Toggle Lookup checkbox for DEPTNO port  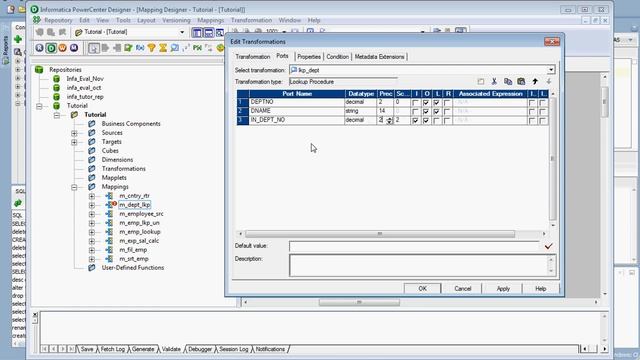point(437,102)
